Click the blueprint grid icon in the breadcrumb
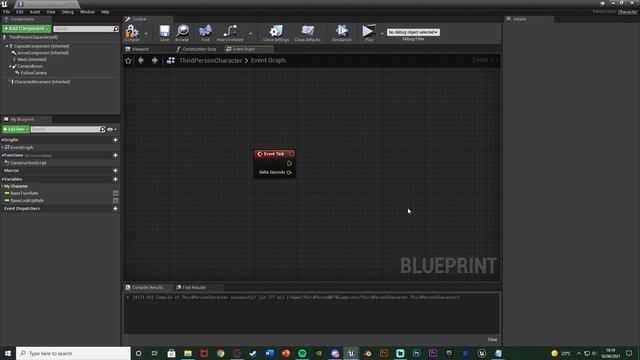The width and height of the screenshot is (640, 360). pyautogui.click(x=171, y=61)
